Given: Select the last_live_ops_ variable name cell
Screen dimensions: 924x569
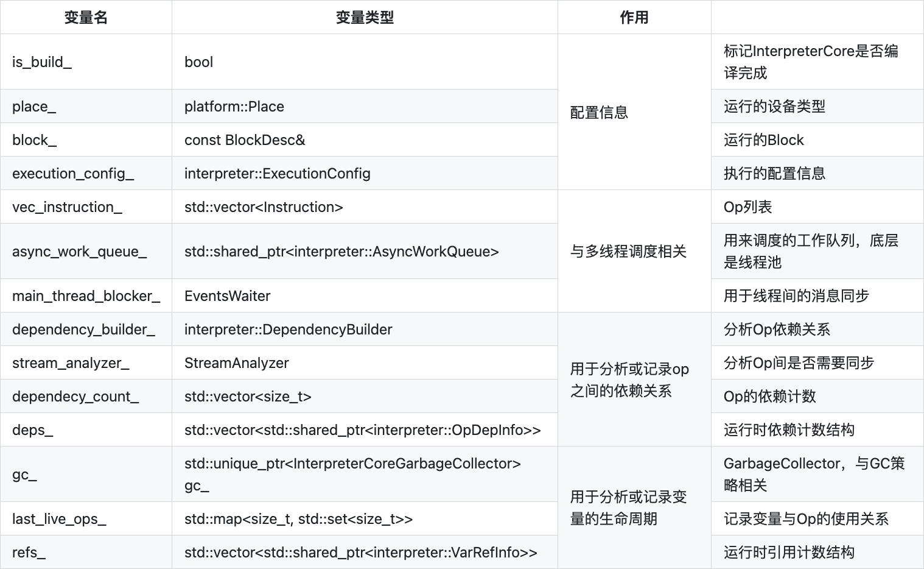Looking at the screenshot, I should 86,518.
